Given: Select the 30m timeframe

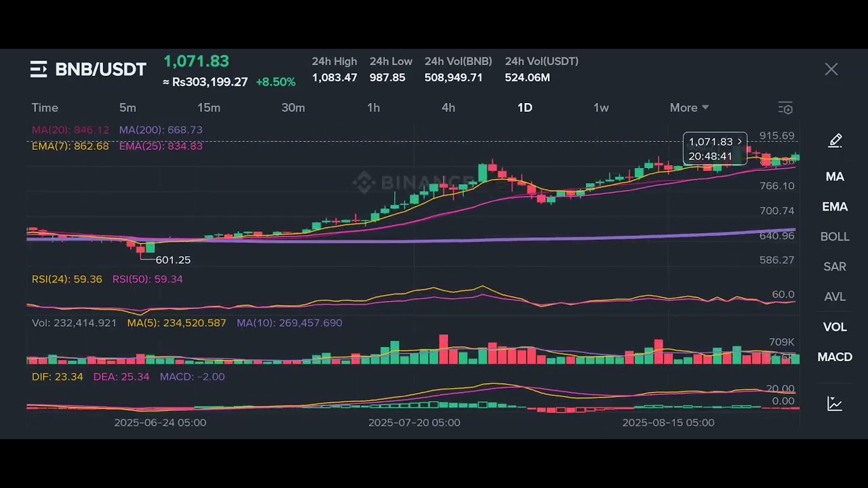Looking at the screenshot, I should [x=293, y=108].
